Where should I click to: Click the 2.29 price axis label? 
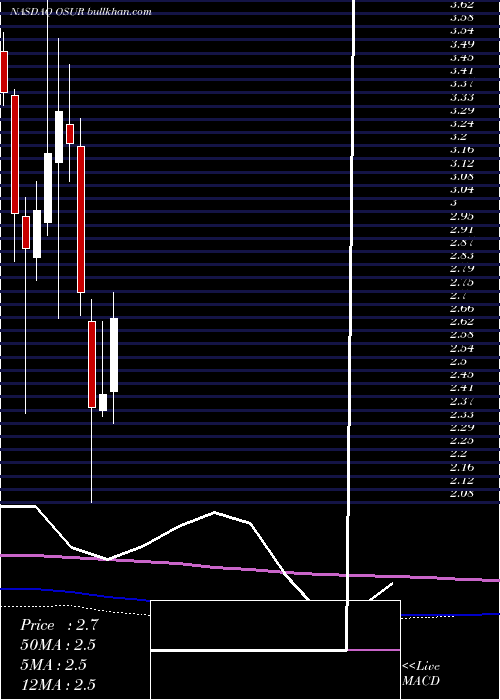(462, 428)
